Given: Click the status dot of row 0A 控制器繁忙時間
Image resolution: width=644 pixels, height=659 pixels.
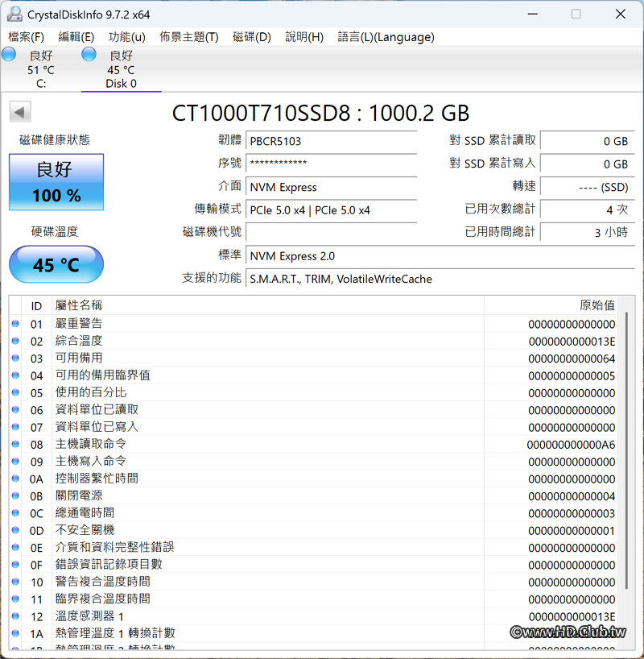Looking at the screenshot, I should (x=15, y=479).
